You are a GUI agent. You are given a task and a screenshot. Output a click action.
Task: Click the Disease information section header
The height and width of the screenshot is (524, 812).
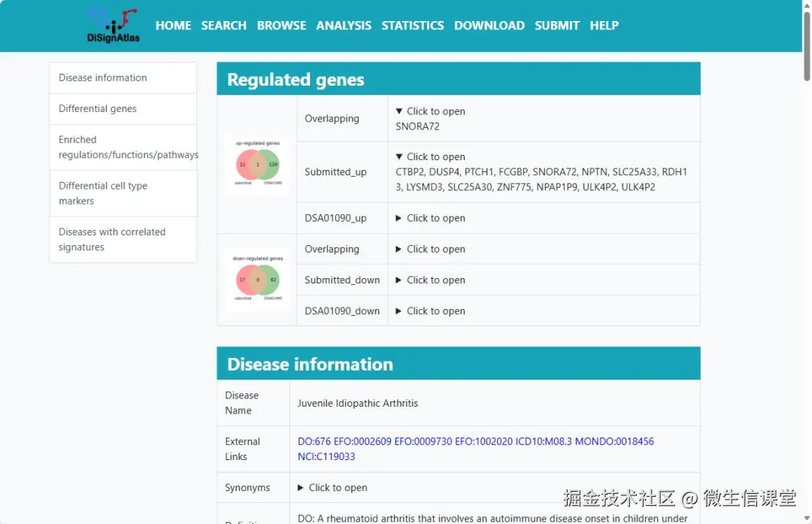pos(459,363)
